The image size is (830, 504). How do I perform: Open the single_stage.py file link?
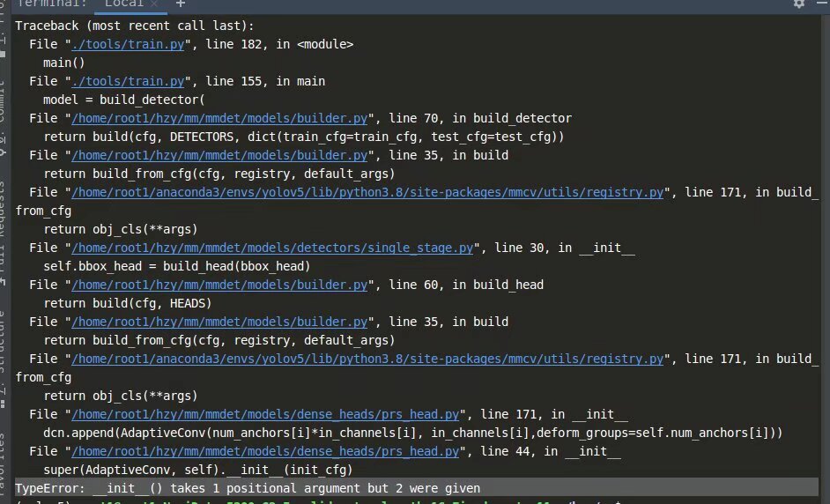point(272,248)
